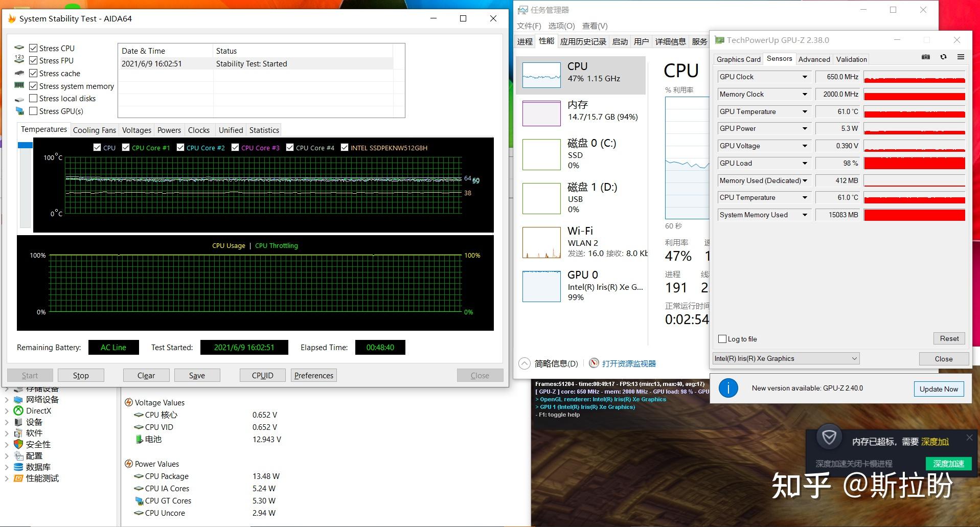Click the security shield icon in memory popup
Image resolution: width=980 pixels, height=527 pixels.
click(829, 438)
